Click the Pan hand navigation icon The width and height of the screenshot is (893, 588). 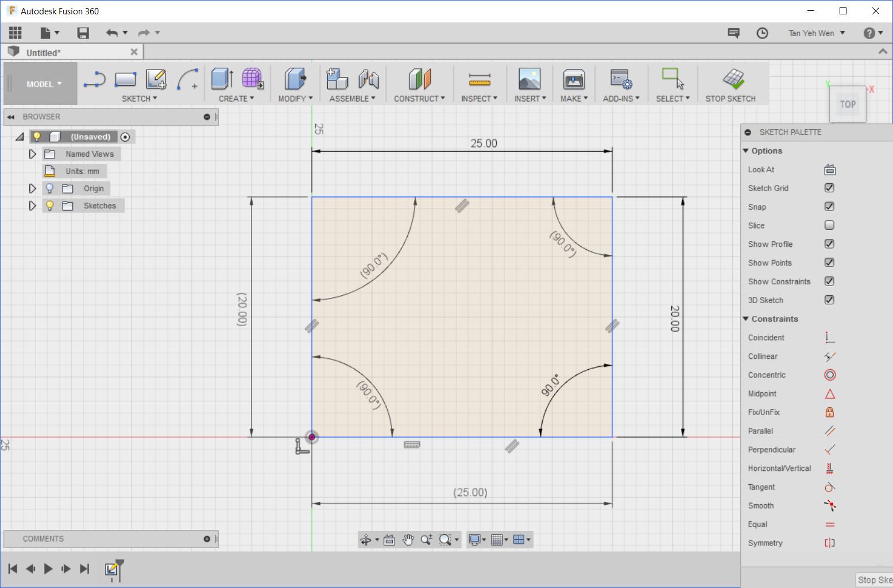(408, 540)
